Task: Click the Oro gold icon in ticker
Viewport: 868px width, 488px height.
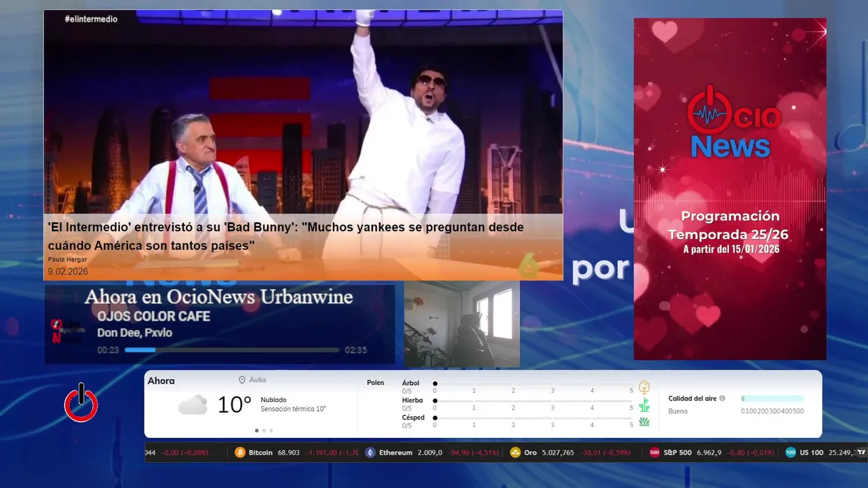Action: [515, 452]
